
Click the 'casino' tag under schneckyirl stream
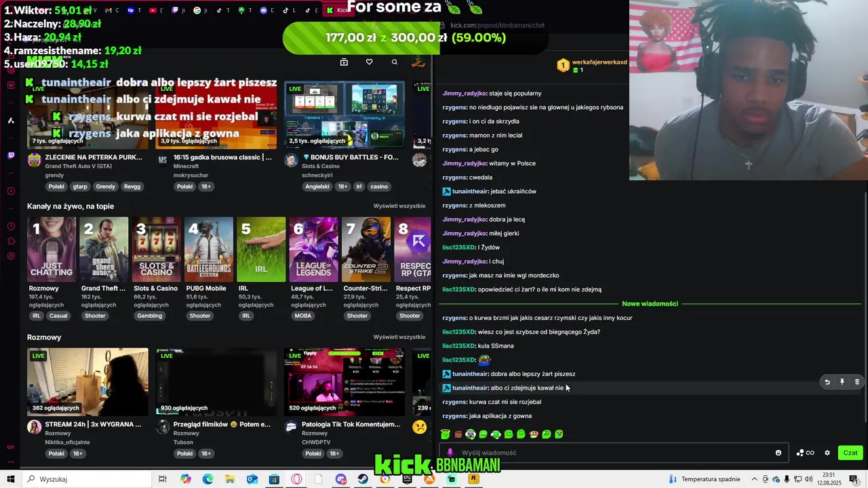(379, 186)
